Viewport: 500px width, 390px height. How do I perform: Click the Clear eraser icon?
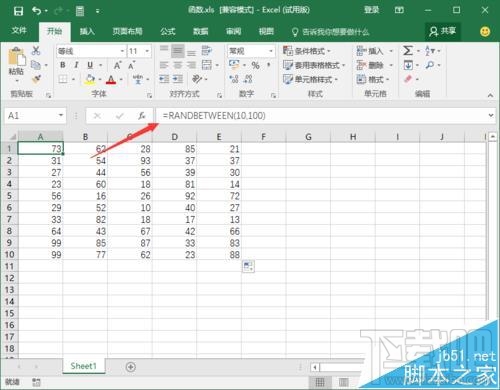coord(408,79)
